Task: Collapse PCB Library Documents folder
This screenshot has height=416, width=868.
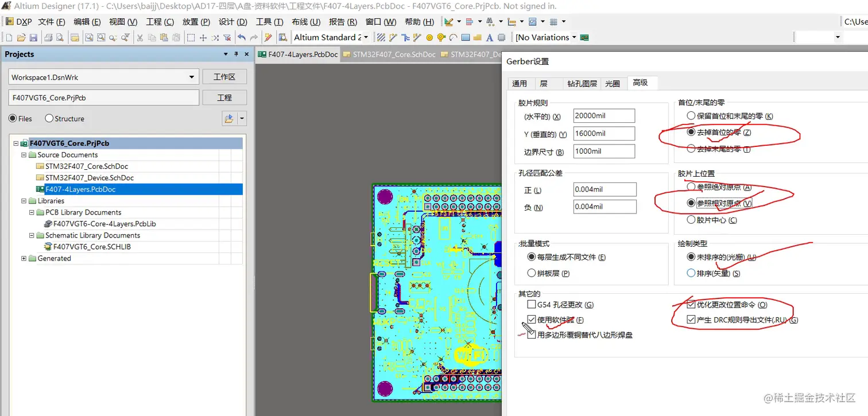Action: point(32,212)
